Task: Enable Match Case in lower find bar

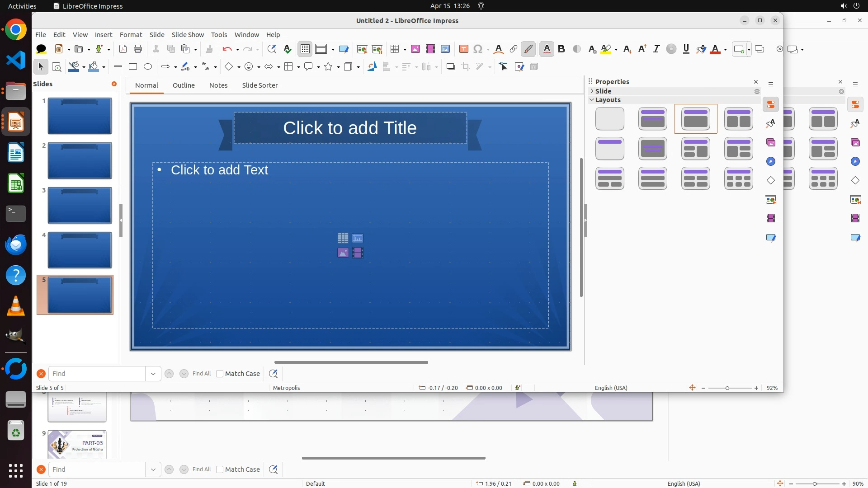Action: point(220,469)
